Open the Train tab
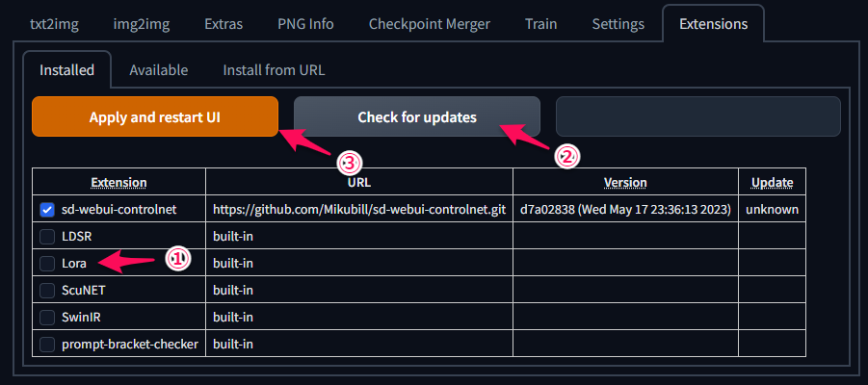868x385 pixels. [540, 24]
